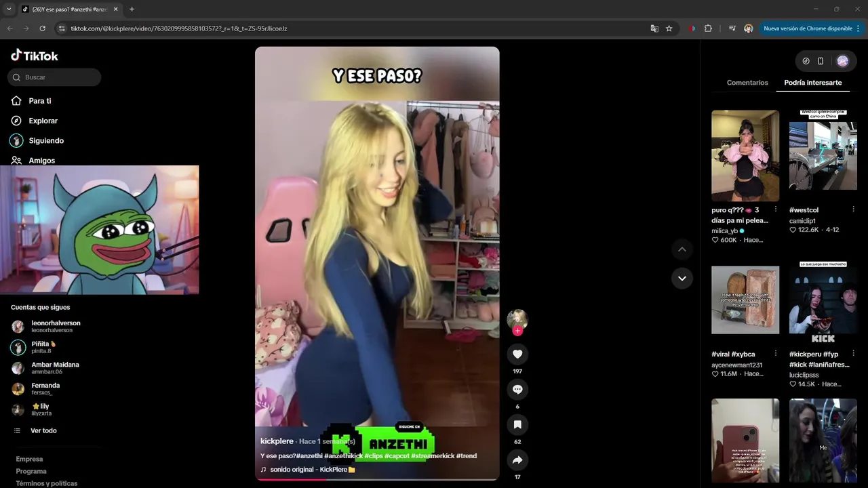Viewport: 868px width, 488px height.
Task: Reload the page
Action: pos(42,28)
